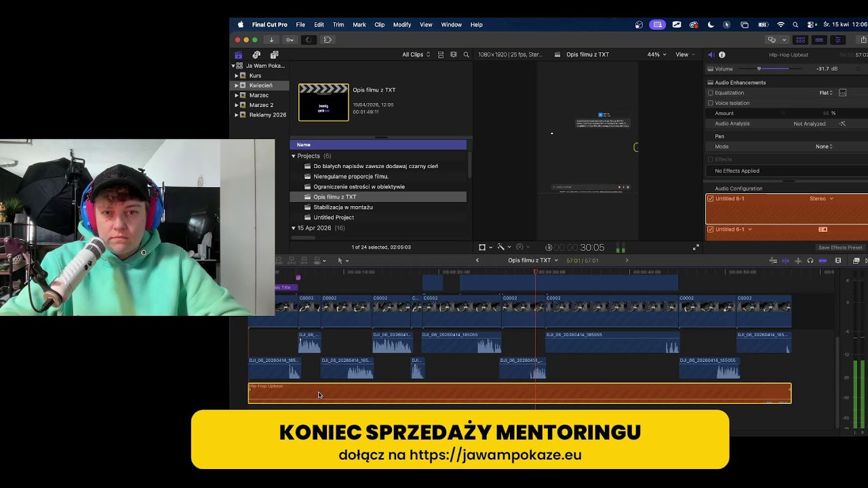This screenshot has width=868, height=488.
Task: Pause playback with the viewer pause button
Action: click(549, 247)
